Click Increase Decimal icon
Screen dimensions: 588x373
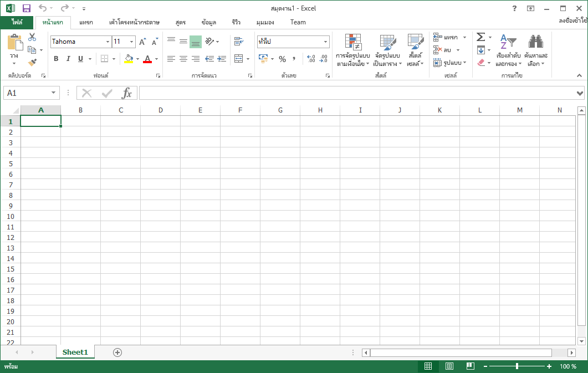coord(311,59)
